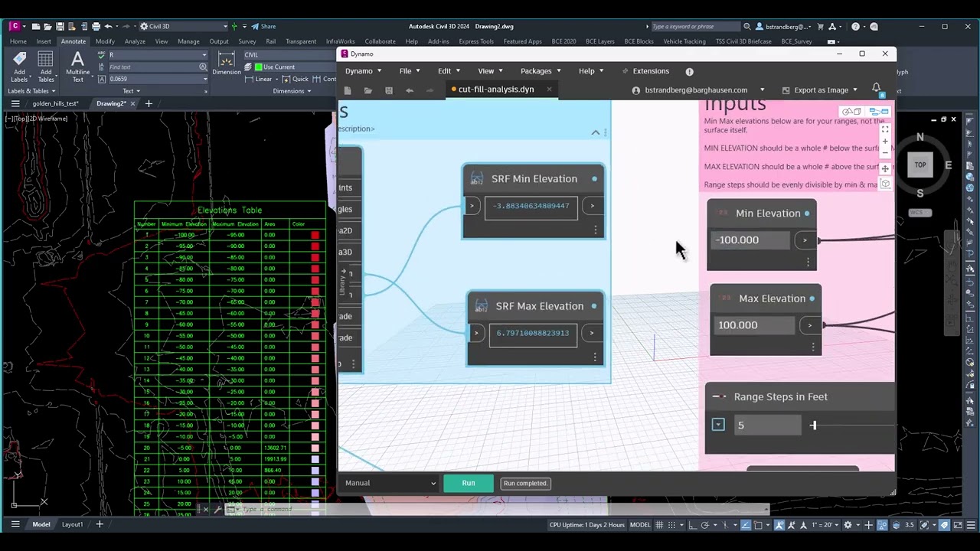Switch to the golden_hills_test drawing tab
The height and width of the screenshot is (551, 980).
(54, 103)
